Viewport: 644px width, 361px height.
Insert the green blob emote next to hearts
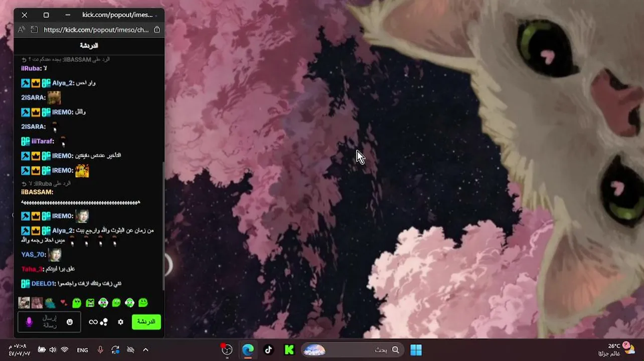[x=76, y=303]
